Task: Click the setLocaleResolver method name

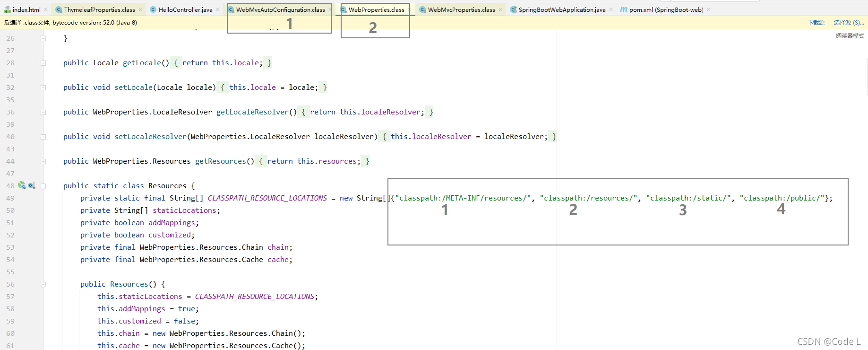Action: 150,137
